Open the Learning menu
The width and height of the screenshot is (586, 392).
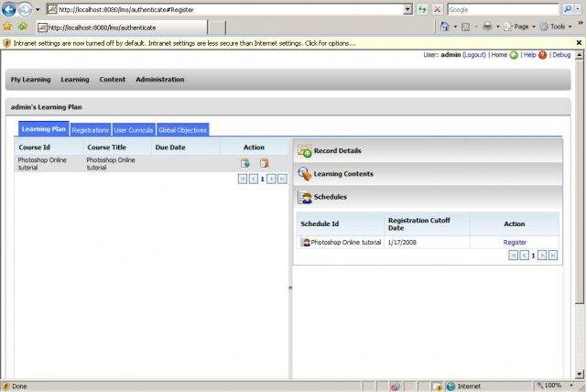point(75,80)
